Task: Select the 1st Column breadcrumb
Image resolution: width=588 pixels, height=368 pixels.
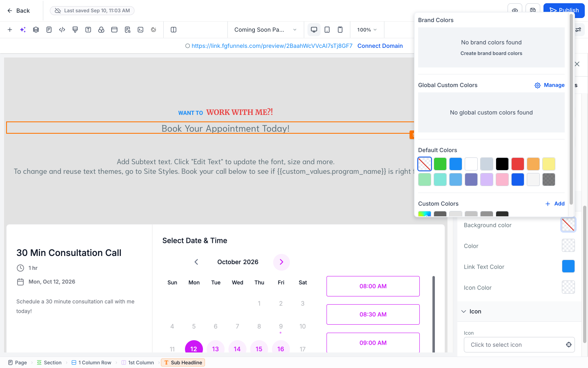Action: [138, 363]
